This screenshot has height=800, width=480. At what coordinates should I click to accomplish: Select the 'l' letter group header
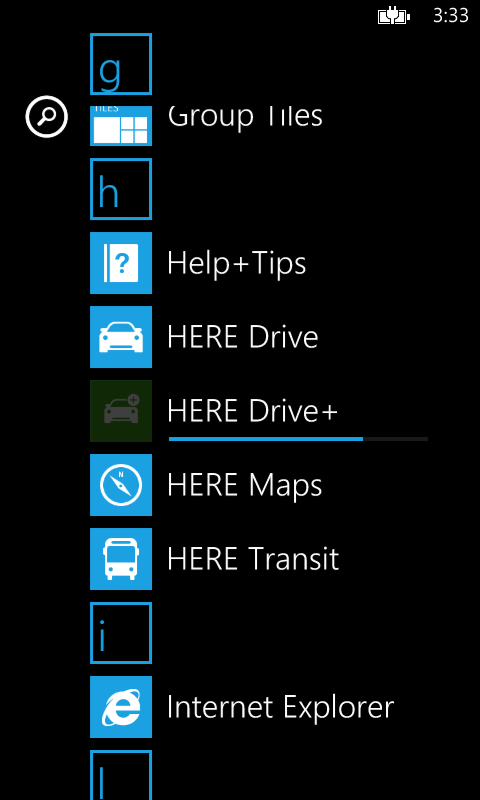coord(121,775)
